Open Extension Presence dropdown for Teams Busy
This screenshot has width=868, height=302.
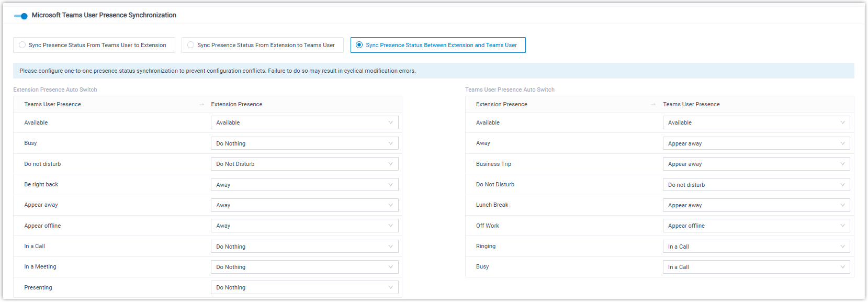(x=304, y=143)
